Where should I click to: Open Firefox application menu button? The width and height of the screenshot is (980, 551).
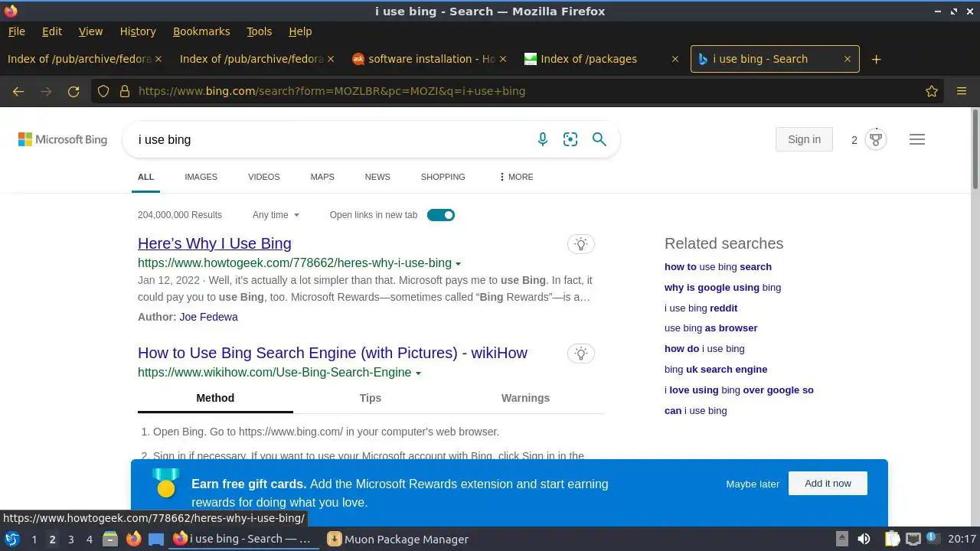pos(962,91)
